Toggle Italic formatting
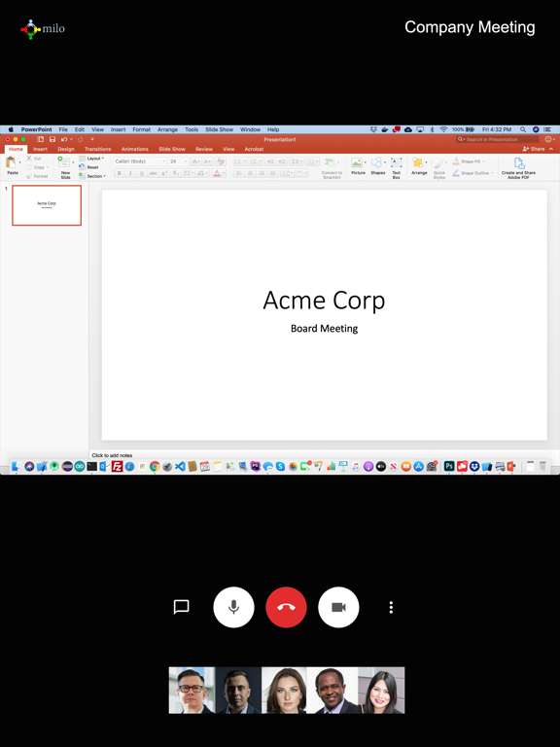Screen dimensions: 560x747 point(130,173)
